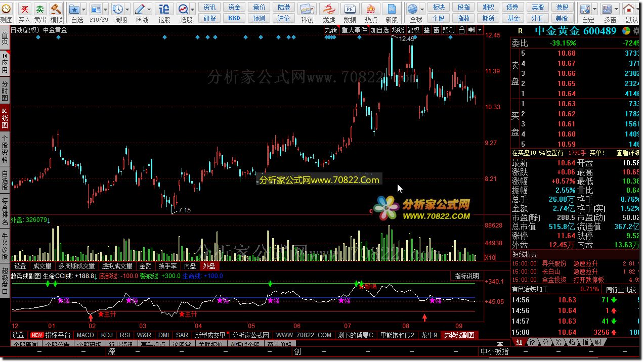Click the 查看详细 link

pyautogui.click(x=628, y=153)
